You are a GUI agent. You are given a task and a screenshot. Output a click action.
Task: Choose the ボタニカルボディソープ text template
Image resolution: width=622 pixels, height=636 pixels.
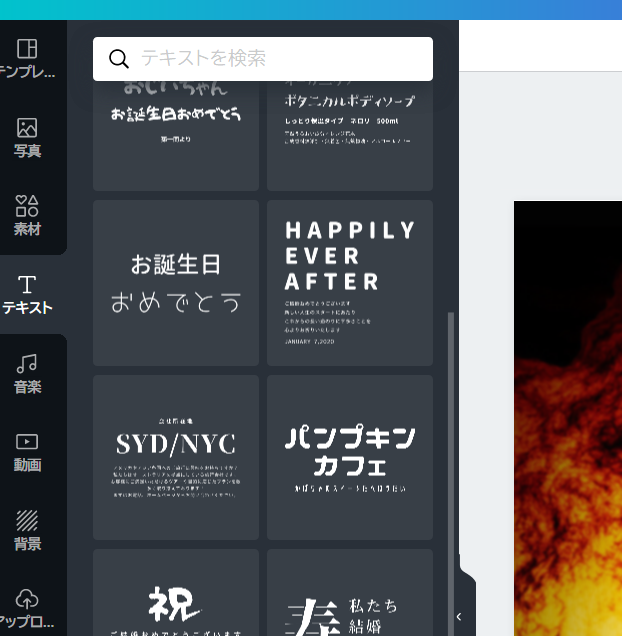point(350,135)
